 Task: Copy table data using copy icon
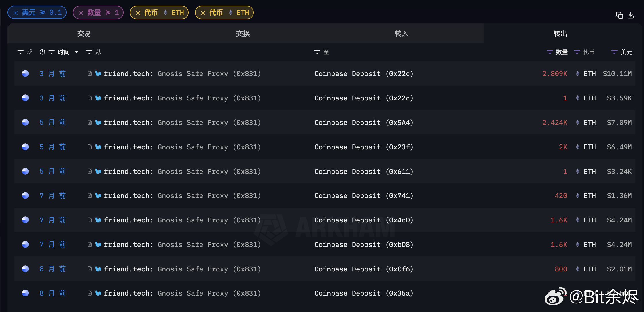619,15
